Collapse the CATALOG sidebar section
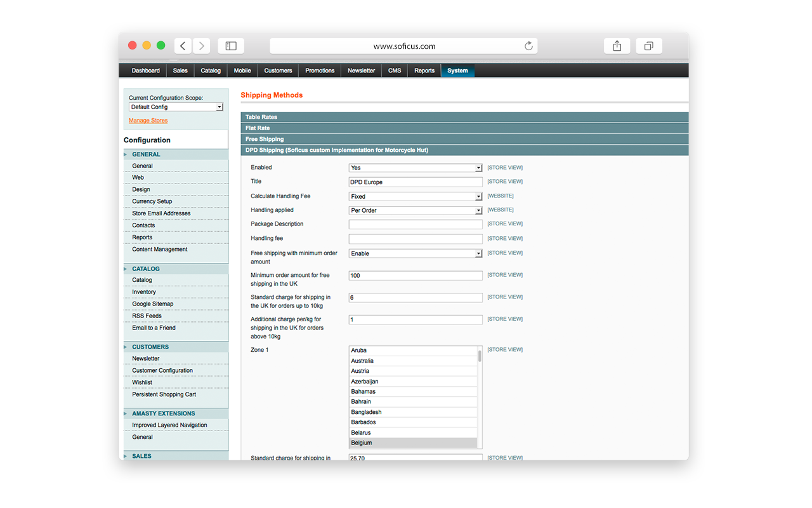The height and width of the screenshot is (508, 812). (x=176, y=269)
